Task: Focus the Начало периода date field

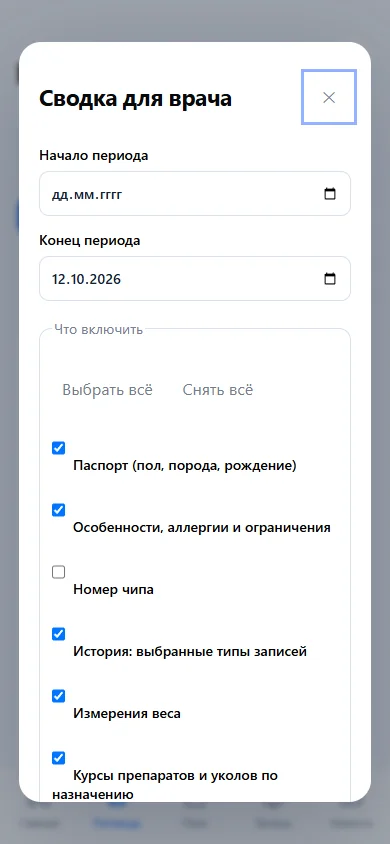Action: [x=195, y=194]
